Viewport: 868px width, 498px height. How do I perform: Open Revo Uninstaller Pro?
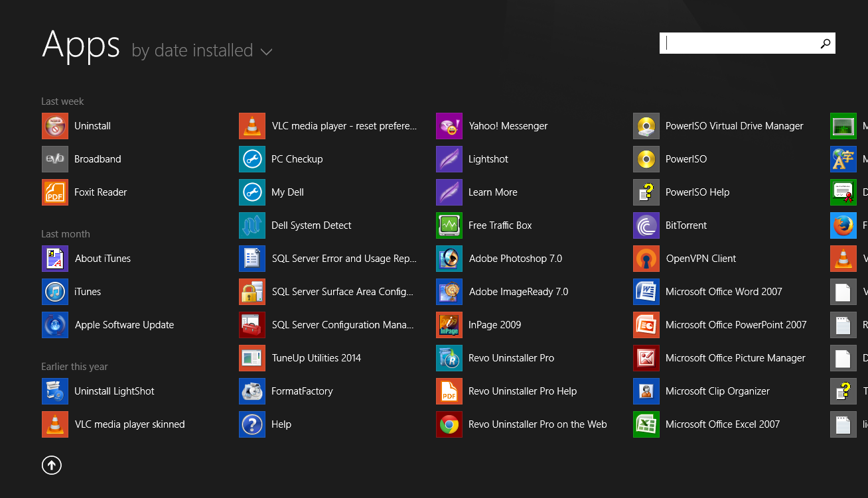click(496, 358)
